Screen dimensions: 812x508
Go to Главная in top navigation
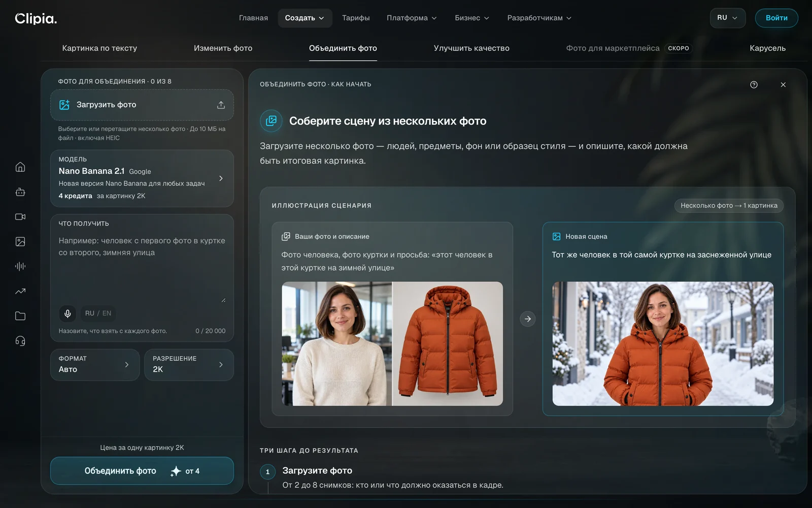click(x=253, y=18)
